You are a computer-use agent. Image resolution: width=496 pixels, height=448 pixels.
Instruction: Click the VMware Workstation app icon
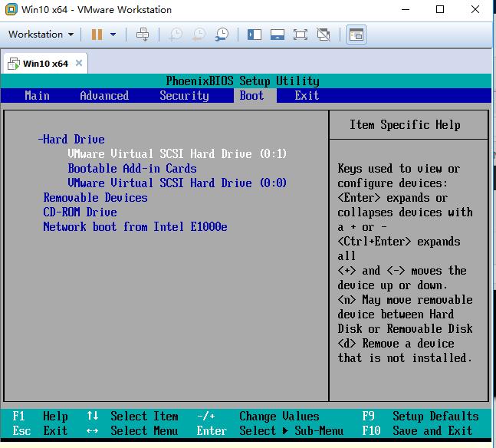pos(11,9)
